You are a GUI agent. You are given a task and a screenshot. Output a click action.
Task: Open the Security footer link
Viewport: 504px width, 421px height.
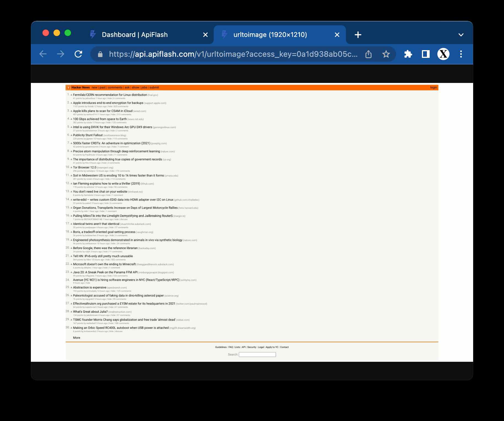[252, 347]
